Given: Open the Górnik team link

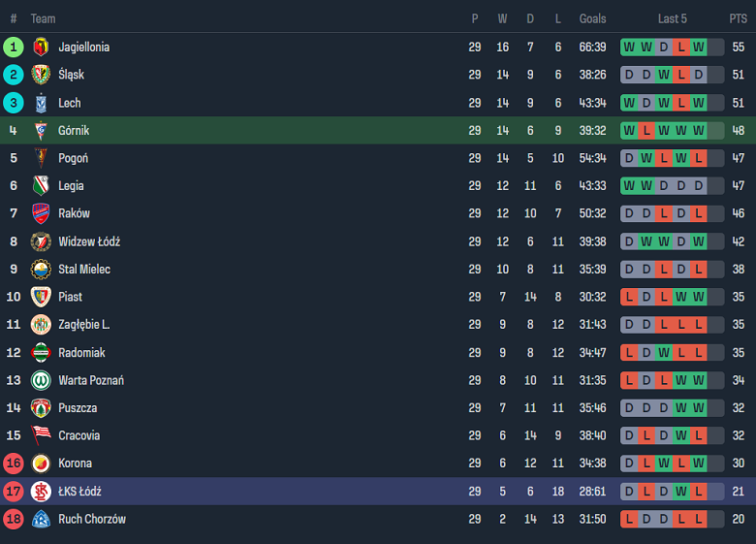Looking at the screenshot, I should [74, 130].
